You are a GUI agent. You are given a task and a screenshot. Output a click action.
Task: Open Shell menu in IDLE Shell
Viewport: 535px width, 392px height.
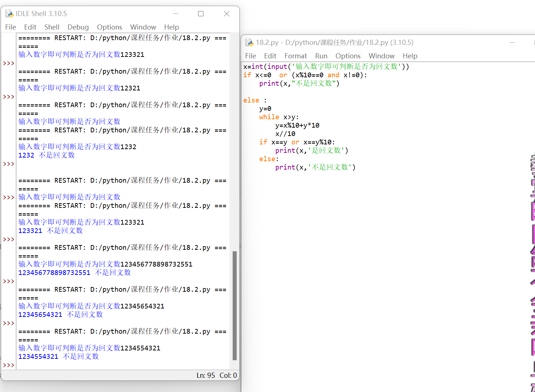pyautogui.click(x=52, y=27)
